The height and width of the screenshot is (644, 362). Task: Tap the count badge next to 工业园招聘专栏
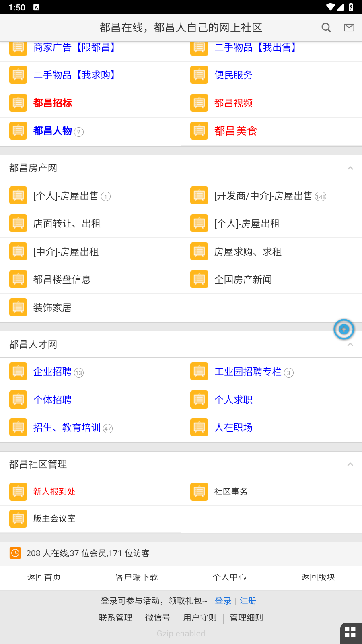[x=289, y=373]
